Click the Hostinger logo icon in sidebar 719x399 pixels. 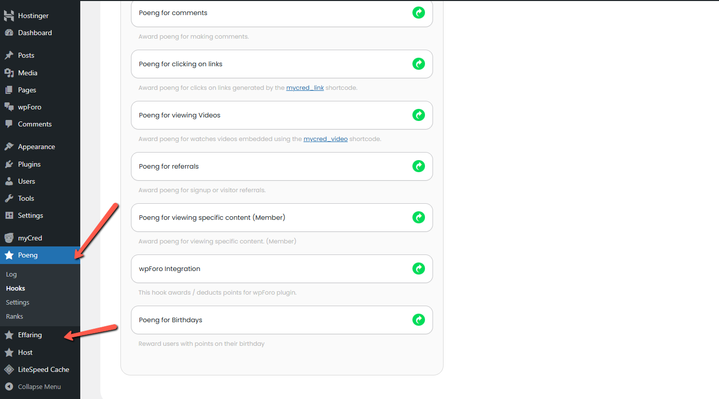coord(9,16)
